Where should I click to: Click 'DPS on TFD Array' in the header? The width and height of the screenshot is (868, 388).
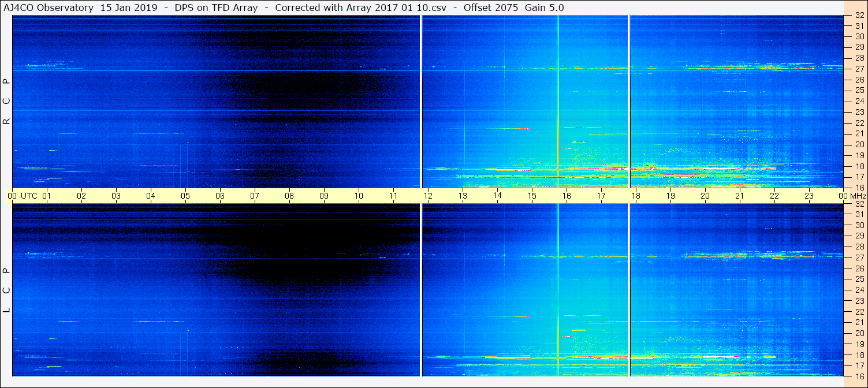pos(216,8)
